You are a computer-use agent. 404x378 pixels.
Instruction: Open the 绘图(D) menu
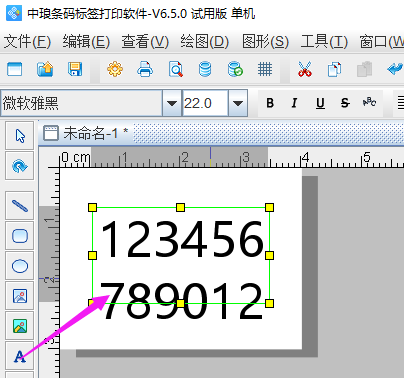pos(205,42)
